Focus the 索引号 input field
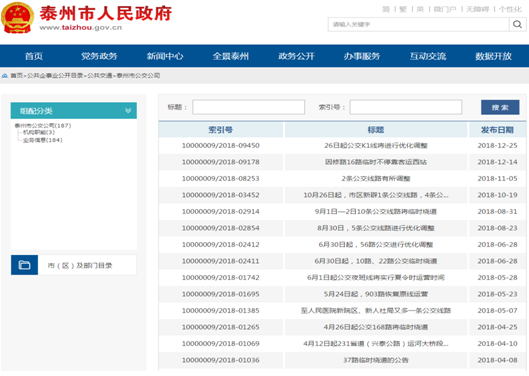Viewport: 529px width, 376px height. click(x=406, y=107)
